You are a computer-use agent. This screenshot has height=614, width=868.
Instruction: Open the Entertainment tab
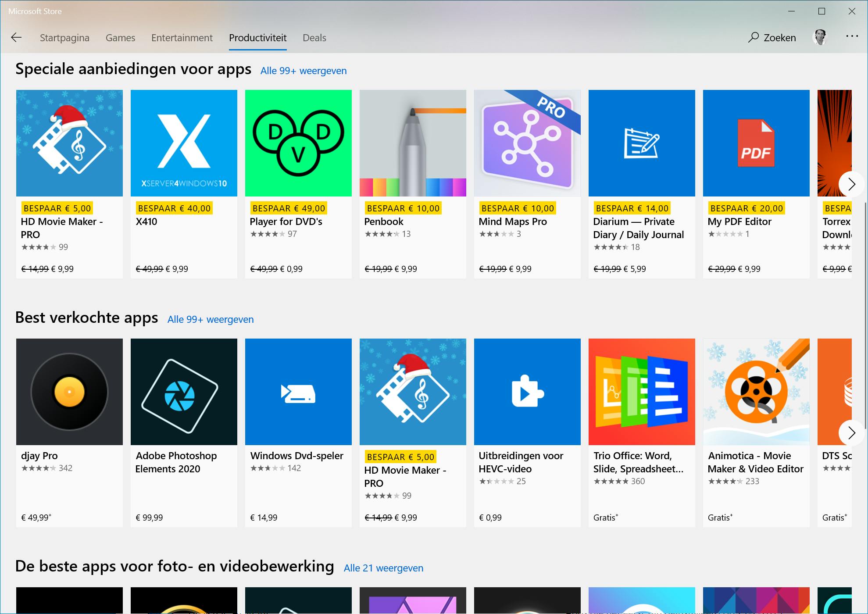tap(182, 38)
